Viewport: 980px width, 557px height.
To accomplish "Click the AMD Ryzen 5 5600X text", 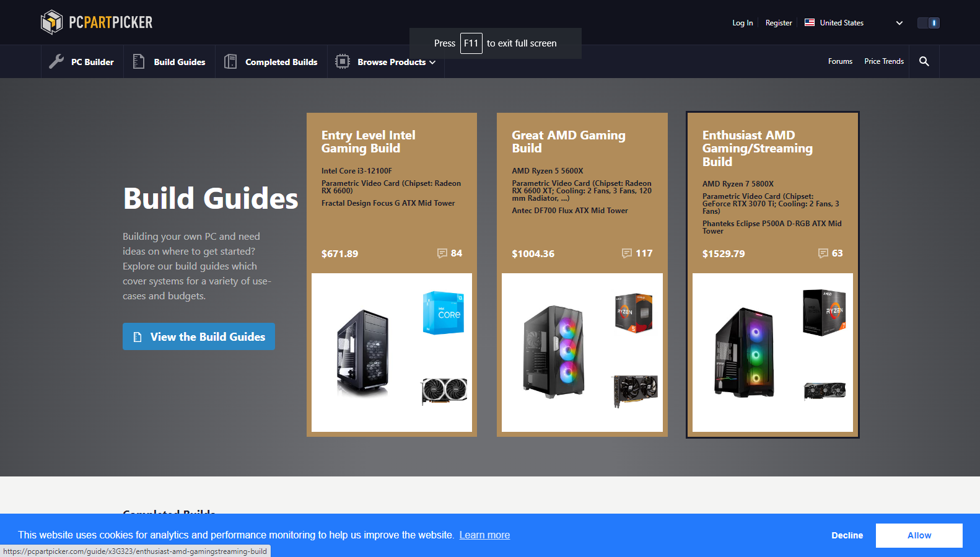I will click(x=548, y=171).
